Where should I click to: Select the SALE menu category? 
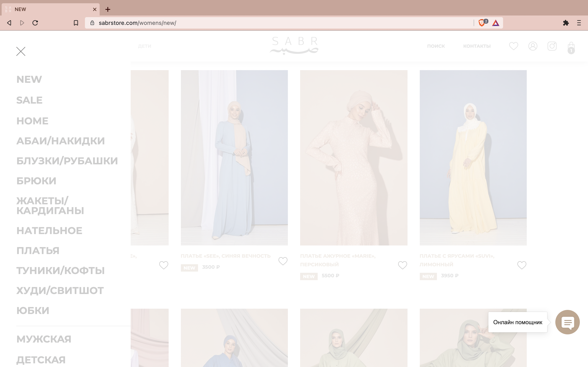[29, 100]
